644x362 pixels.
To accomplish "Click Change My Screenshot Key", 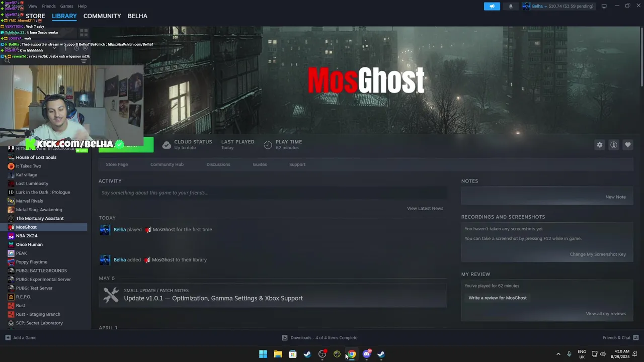I will tap(598, 254).
